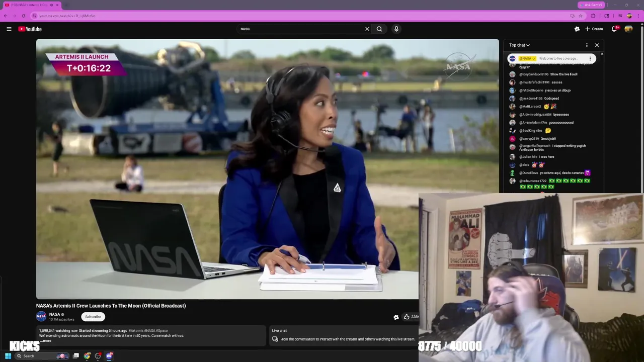Focus the browser address bar
This screenshot has width=644, height=362.
(x=302, y=16)
